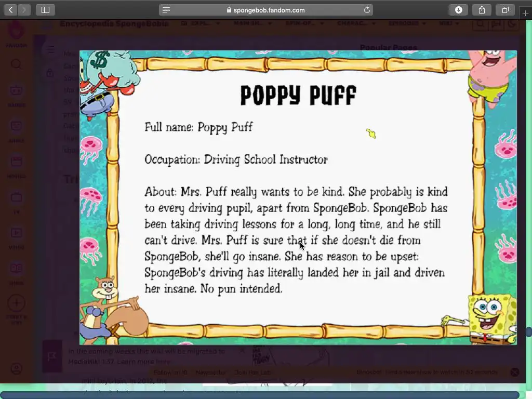
Task: Go forward with Safari's forward arrow
Action: click(x=24, y=10)
